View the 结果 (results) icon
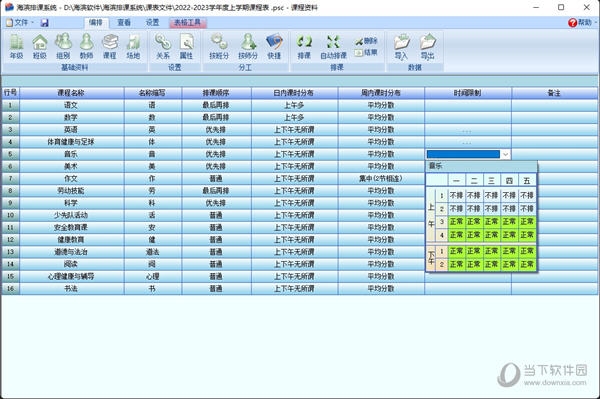 click(x=366, y=52)
